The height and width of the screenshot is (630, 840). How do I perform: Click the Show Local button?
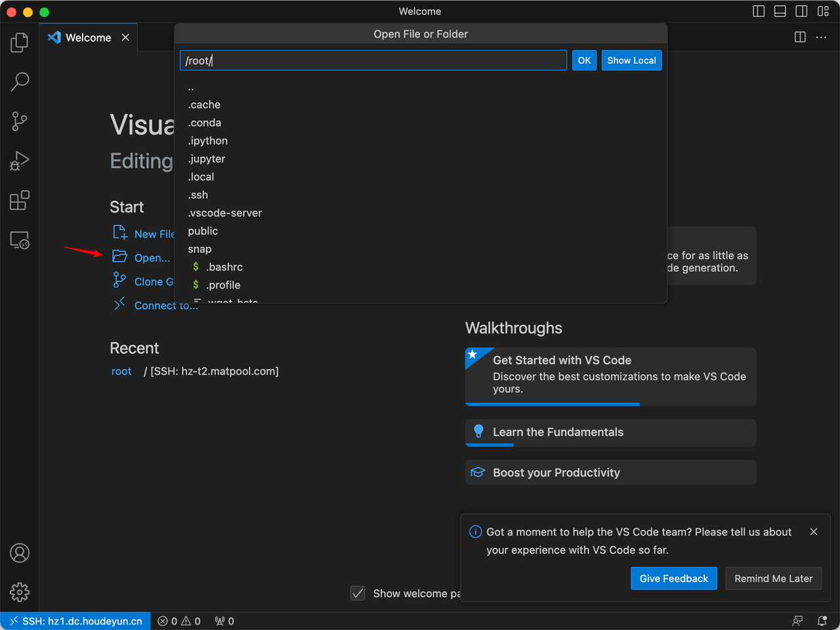pos(631,60)
